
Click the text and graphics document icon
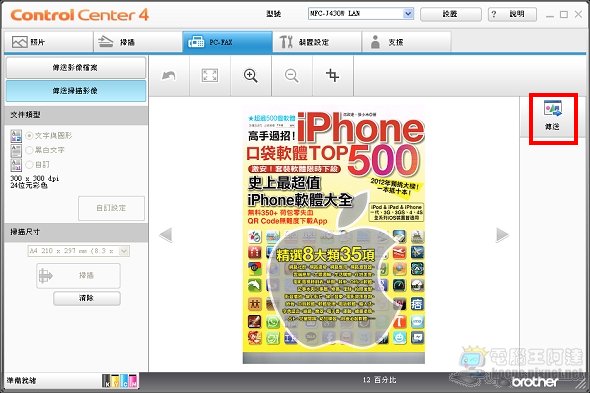pos(16,136)
